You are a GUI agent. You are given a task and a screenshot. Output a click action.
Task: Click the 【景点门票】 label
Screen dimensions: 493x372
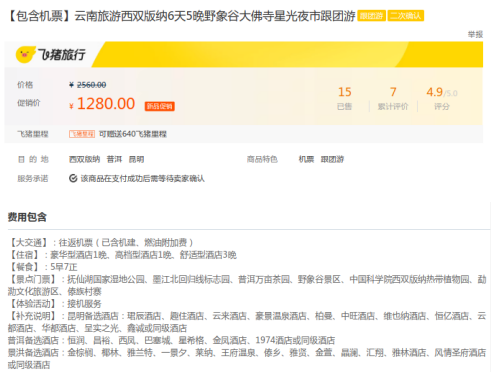pyautogui.click(x=33, y=279)
